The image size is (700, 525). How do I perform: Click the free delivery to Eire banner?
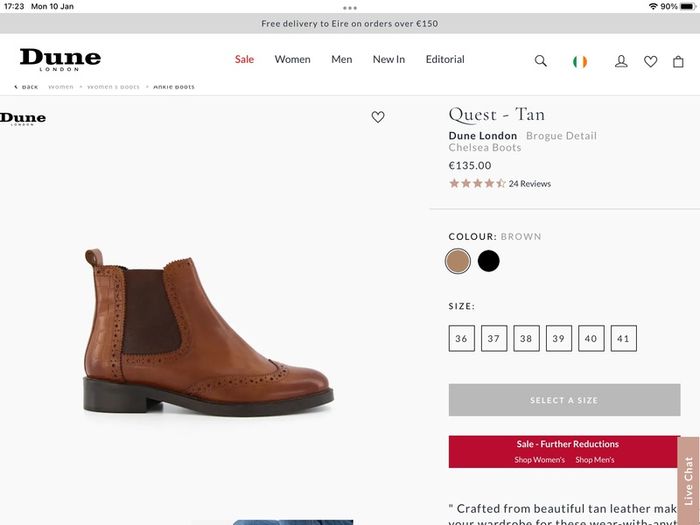pyautogui.click(x=350, y=24)
